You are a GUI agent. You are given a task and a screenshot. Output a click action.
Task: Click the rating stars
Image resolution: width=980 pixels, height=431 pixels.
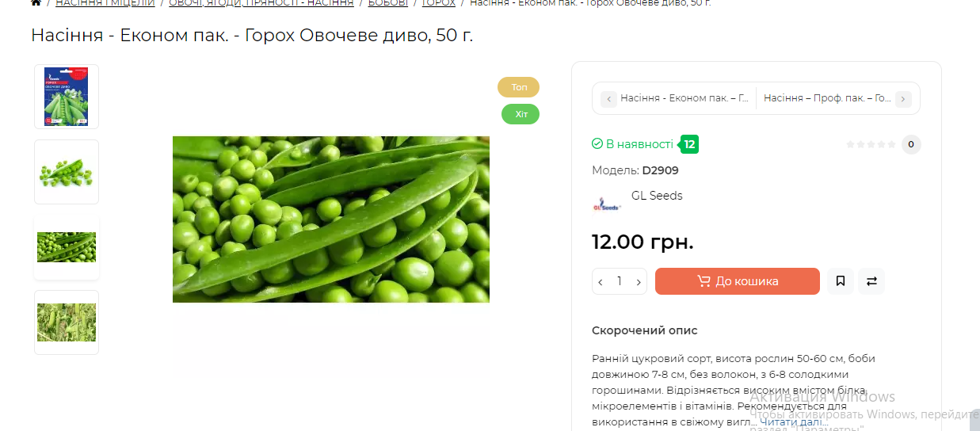(871, 144)
